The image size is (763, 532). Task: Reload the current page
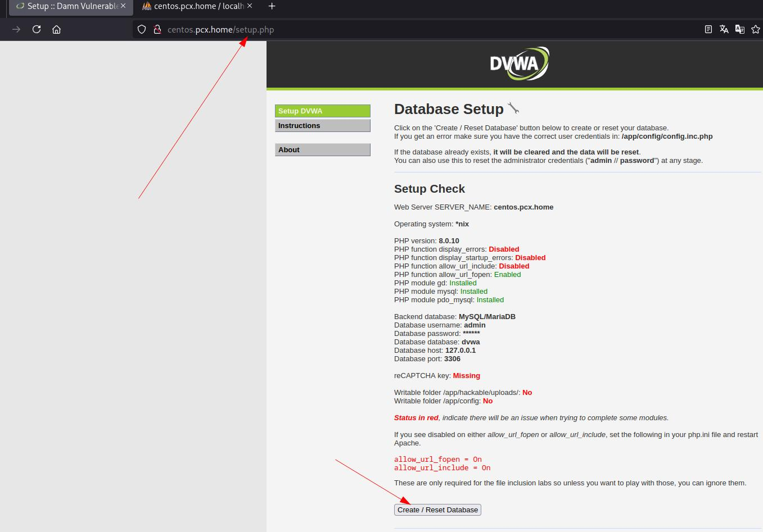(x=37, y=29)
